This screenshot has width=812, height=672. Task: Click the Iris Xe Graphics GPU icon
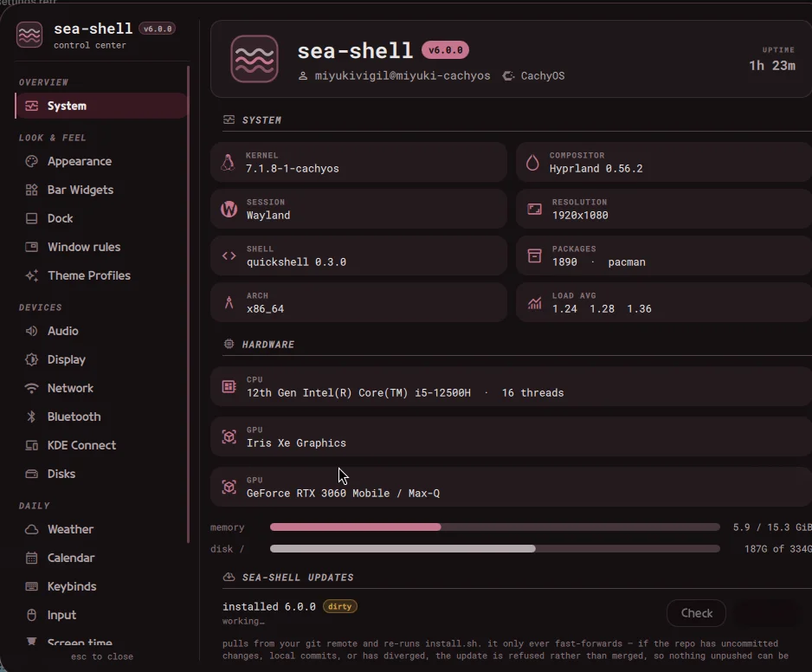pyautogui.click(x=229, y=436)
